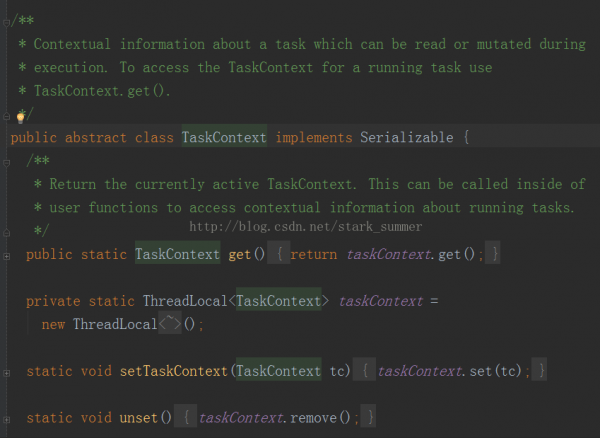Click end fold marker of class Javadoc
Image resolution: width=600 pixels, height=438 pixels.
[x=6, y=116]
